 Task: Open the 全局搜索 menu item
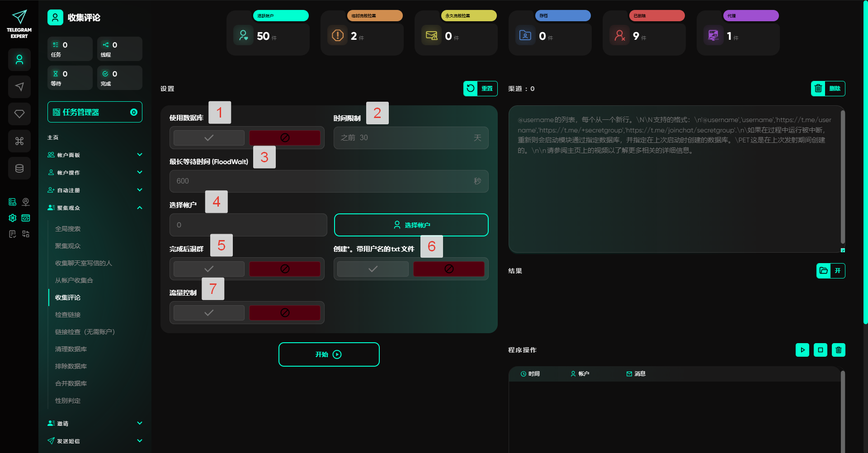68,229
